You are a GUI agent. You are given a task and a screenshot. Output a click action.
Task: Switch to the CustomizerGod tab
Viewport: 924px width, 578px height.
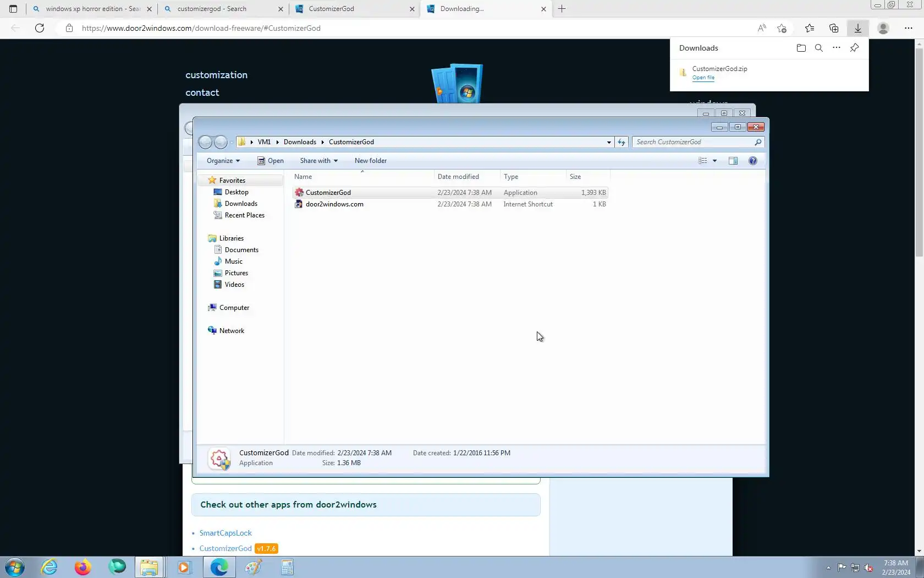click(x=355, y=9)
